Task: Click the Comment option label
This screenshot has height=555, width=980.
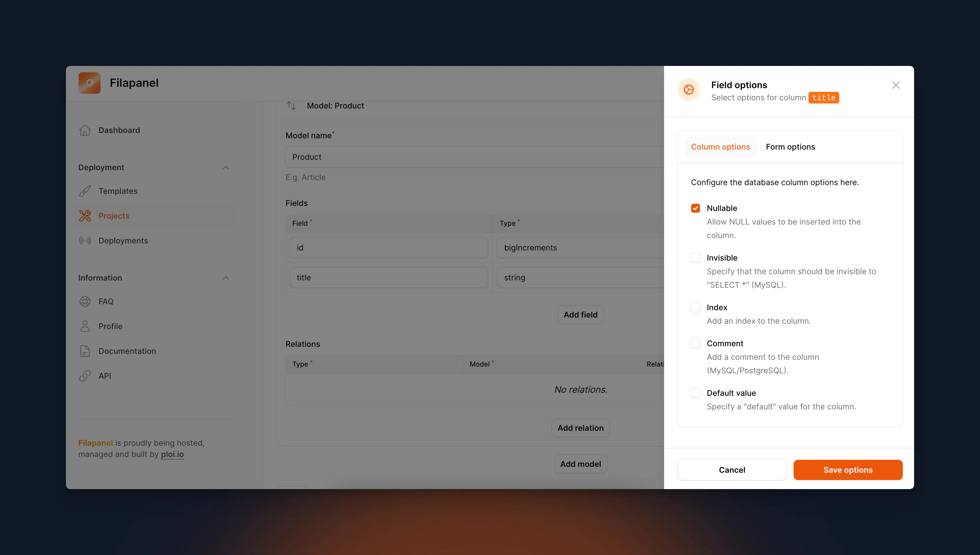Action: coord(725,343)
